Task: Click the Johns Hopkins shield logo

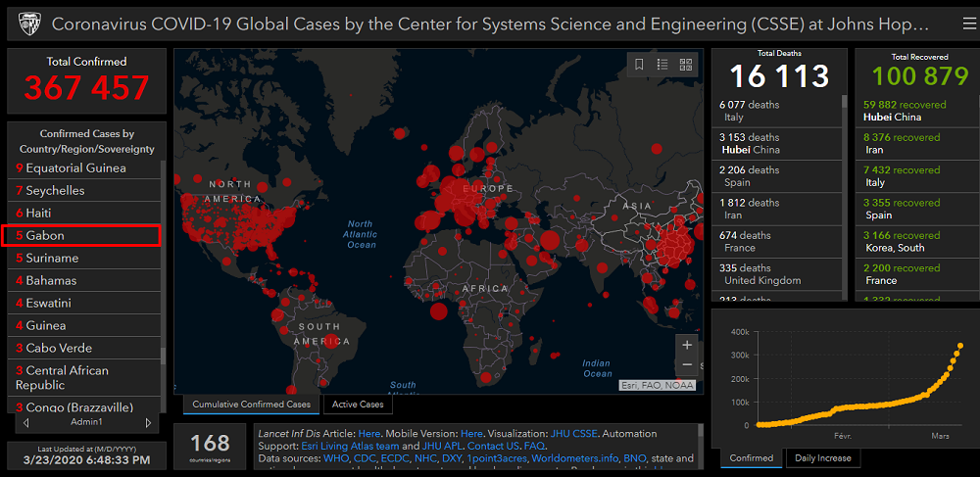Action: (x=28, y=24)
